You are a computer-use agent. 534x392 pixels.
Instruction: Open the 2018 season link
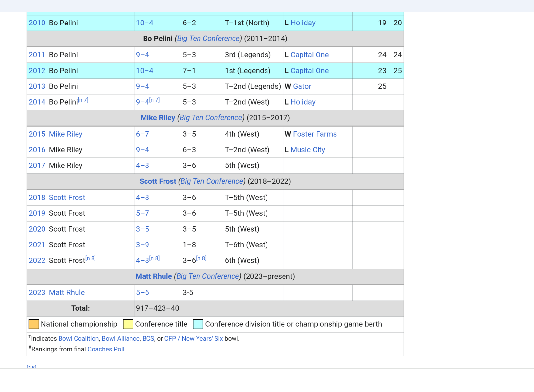[x=37, y=197]
